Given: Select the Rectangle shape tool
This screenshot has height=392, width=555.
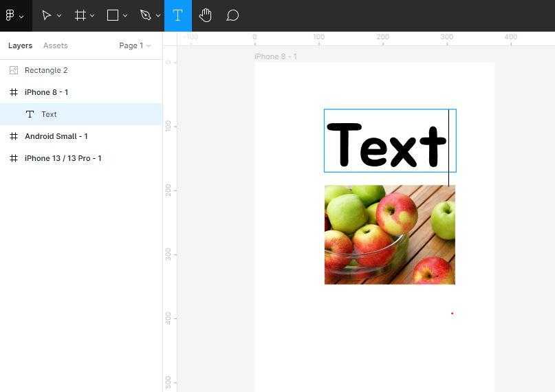Looking at the screenshot, I should [x=113, y=15].
